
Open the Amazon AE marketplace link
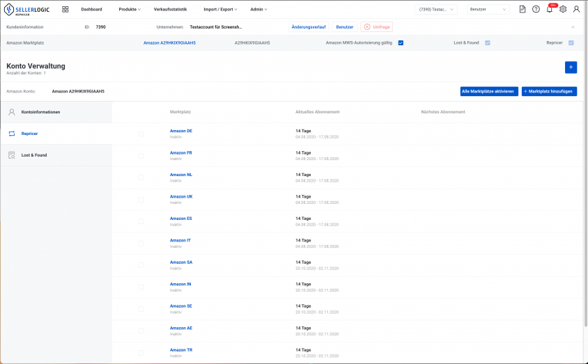click(181, 328)
